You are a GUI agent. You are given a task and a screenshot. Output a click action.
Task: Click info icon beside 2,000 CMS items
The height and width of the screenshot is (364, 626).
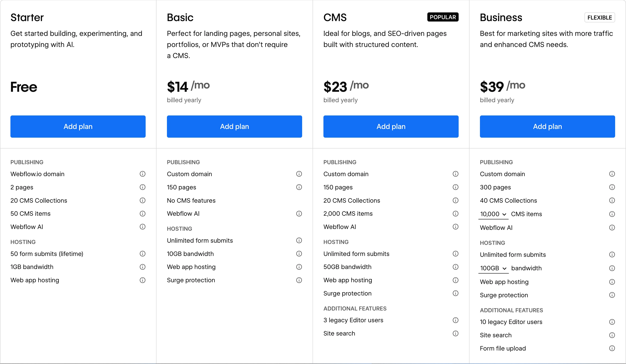click(455, 214)
